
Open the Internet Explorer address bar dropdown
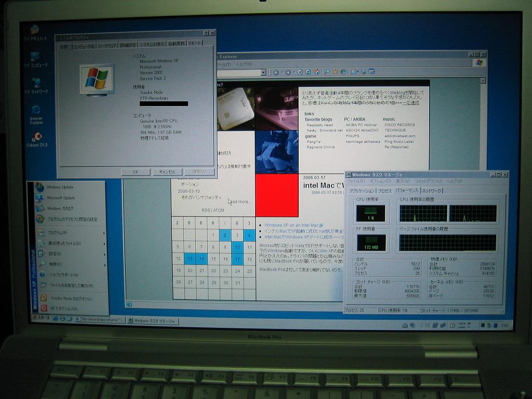263,73
